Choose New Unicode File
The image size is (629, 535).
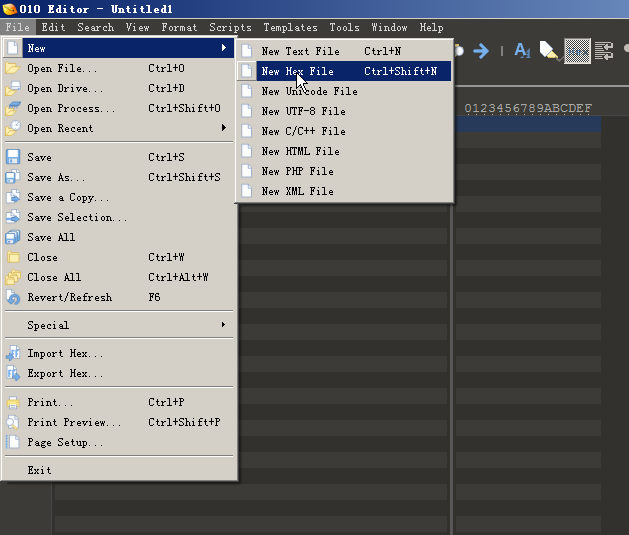345,91
